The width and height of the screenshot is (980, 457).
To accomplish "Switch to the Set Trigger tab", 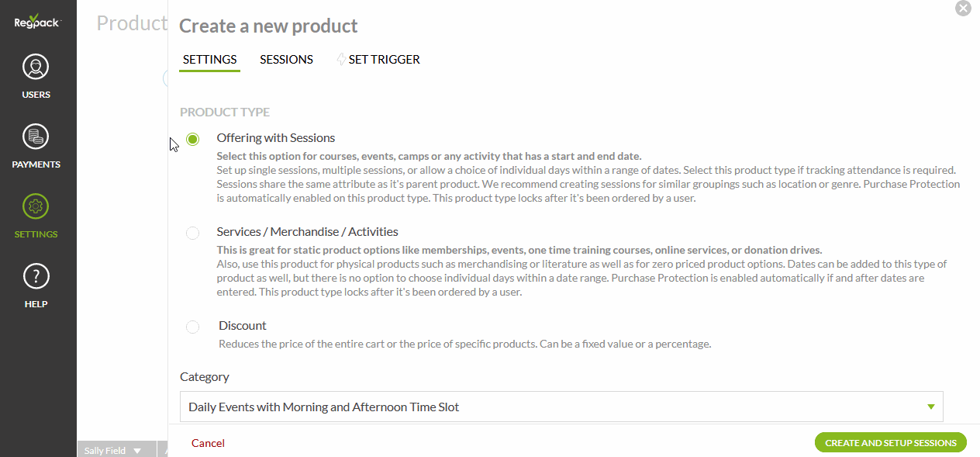I will coord(384,60).
